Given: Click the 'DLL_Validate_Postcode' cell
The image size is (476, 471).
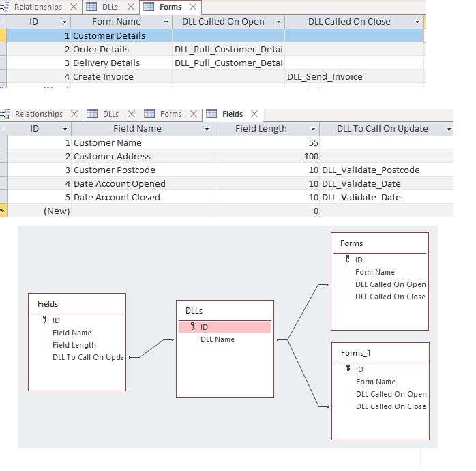Looking at the screenshot, I should (x=387, y=170).
